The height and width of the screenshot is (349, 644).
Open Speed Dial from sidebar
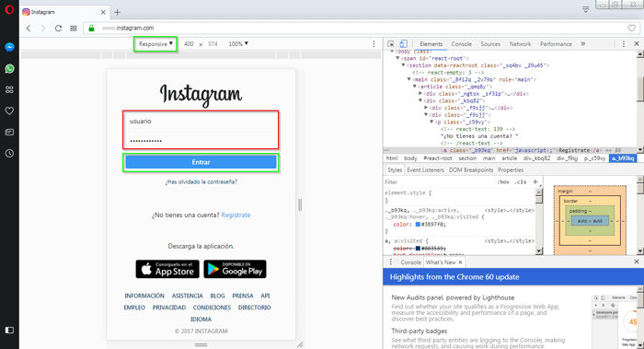click(9, 89)
